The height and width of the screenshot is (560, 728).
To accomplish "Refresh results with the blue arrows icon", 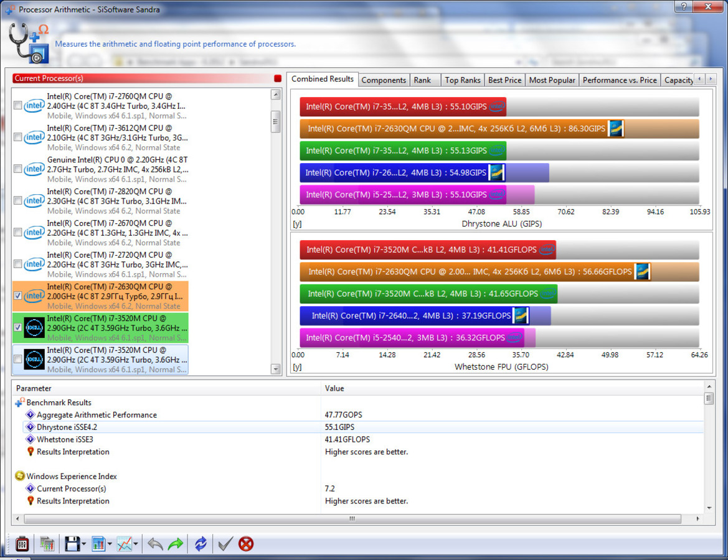I will coord(201,544).
